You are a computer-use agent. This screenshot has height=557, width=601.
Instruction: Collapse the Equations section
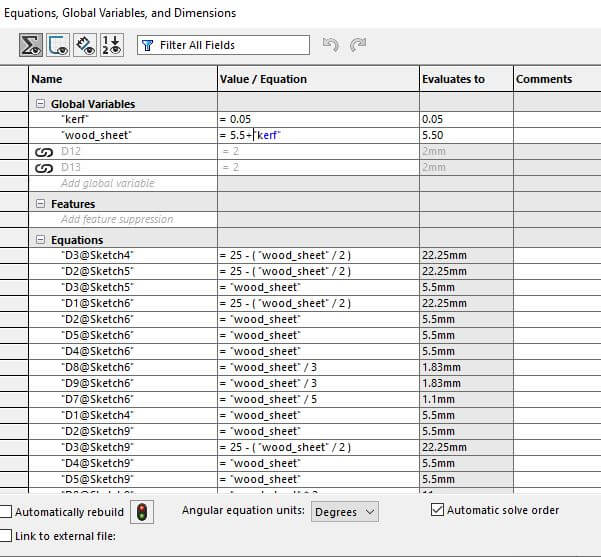click(40, 240)
